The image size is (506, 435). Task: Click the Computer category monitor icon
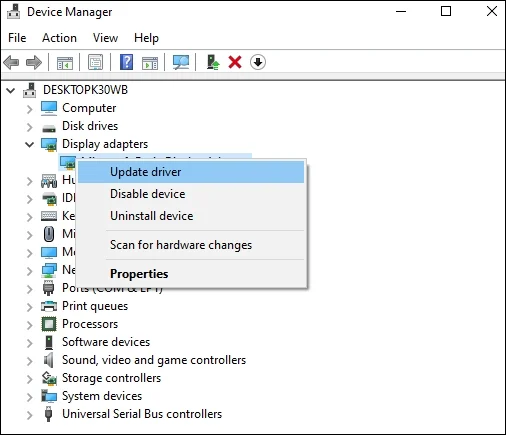tap(49, 108)
